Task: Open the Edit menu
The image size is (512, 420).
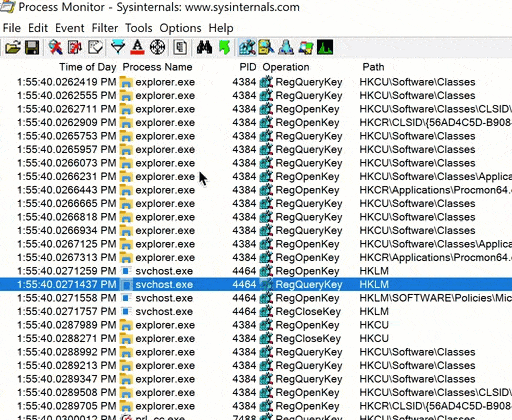Action: point(38,28)
